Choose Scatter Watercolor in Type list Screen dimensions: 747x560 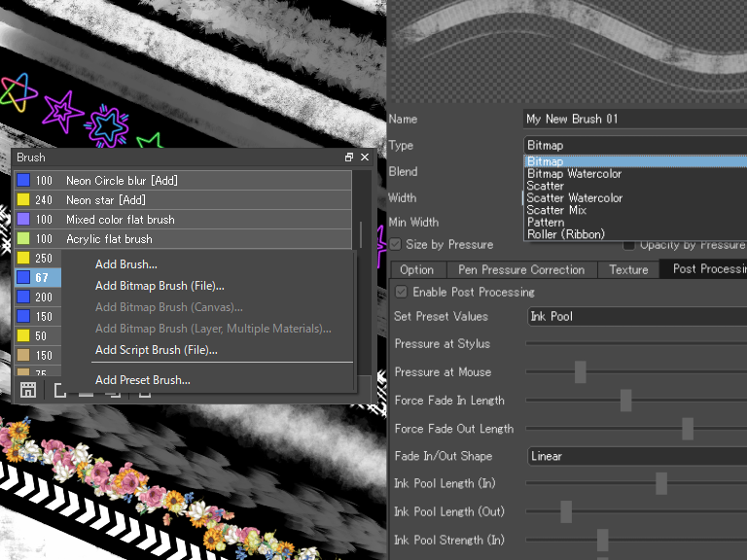tap(574, 198)
